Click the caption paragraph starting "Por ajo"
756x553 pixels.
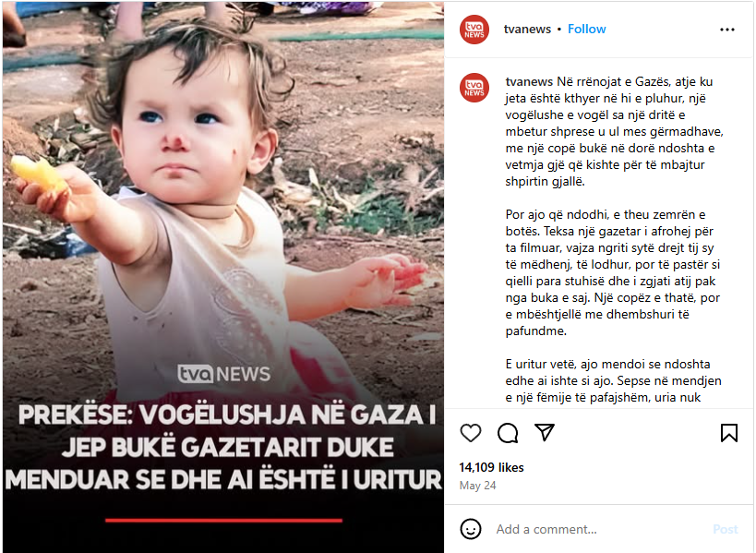pos(612,272)
